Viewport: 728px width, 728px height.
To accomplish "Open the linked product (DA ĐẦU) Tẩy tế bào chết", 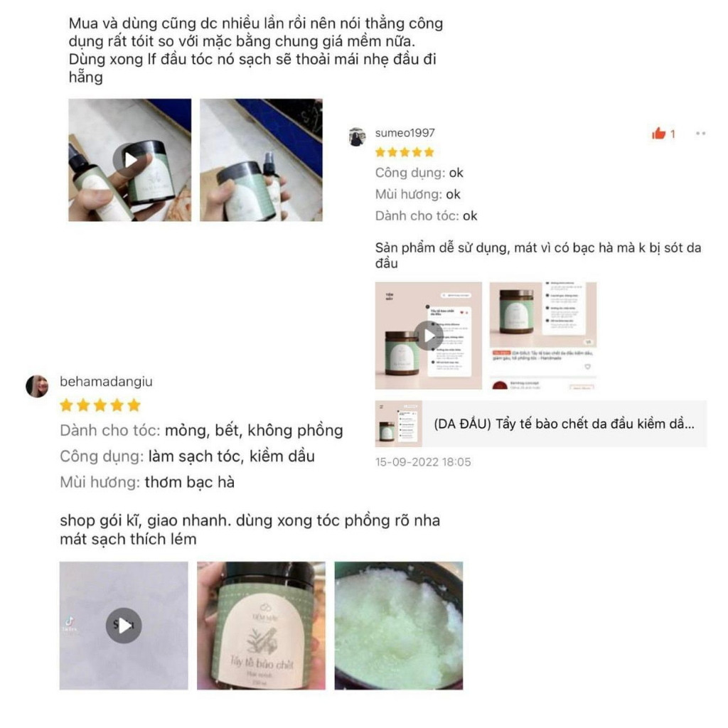I will [x=541, y=424].
